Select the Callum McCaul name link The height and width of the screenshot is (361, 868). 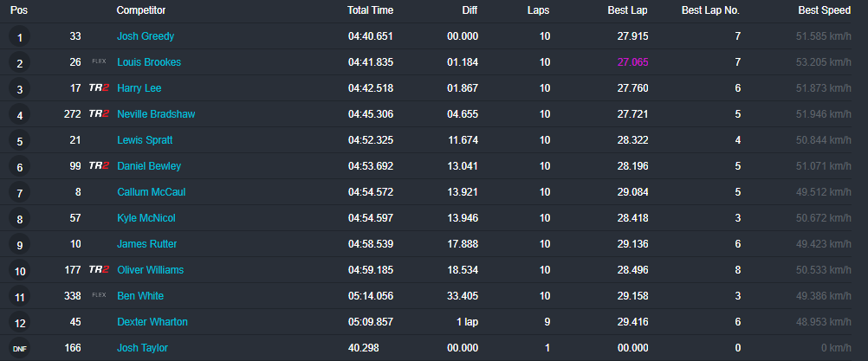point(151,192)
